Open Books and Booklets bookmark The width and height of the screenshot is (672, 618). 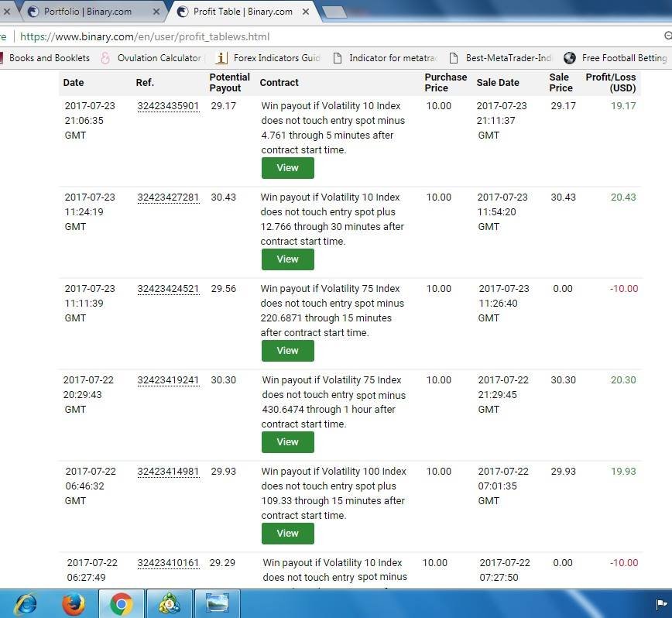(x=45, y=58)
